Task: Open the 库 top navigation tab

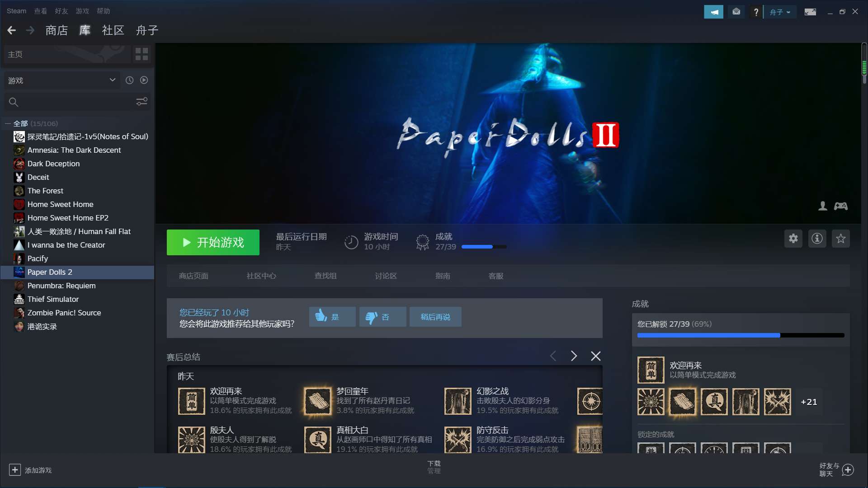Action: pos(85,30)
